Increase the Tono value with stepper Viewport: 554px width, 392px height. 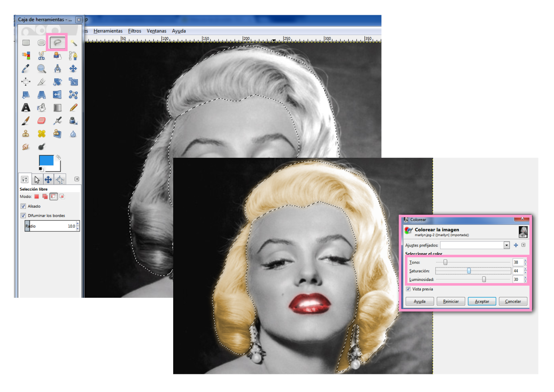[525, 260]
